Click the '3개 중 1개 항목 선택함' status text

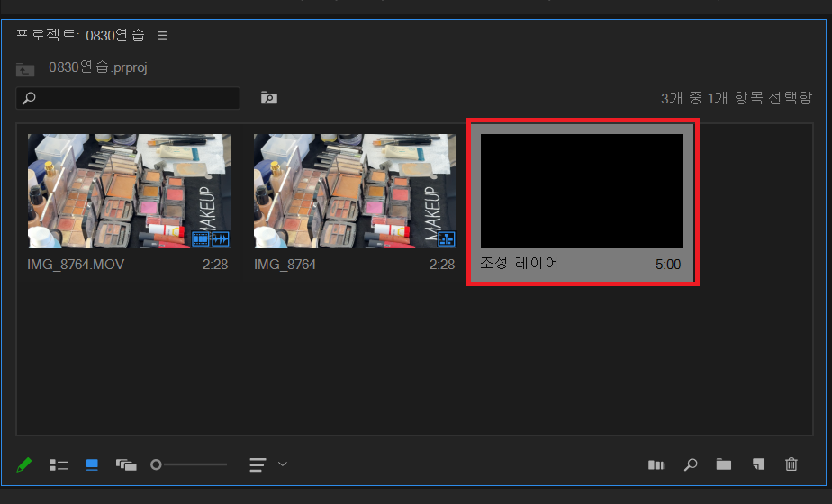point(737,97)
